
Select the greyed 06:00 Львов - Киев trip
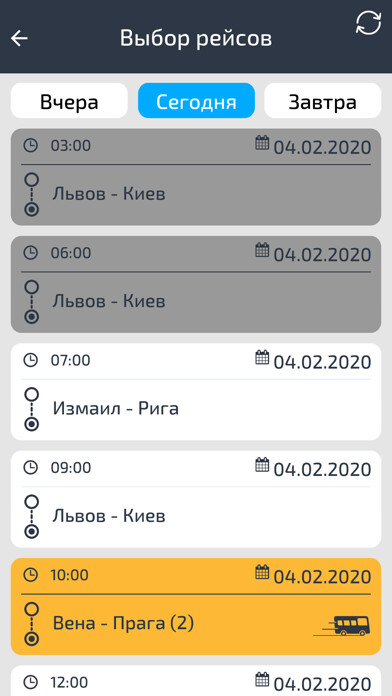pyautogui.click(x=196, y=285)
